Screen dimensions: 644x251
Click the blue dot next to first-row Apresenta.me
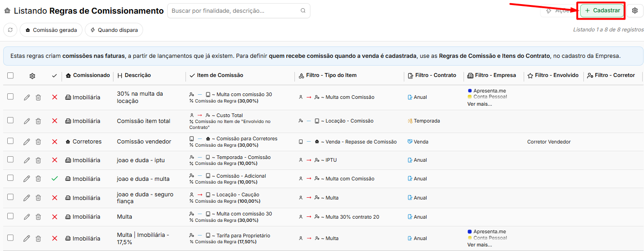pyautogui.click(x=469, y=91)
